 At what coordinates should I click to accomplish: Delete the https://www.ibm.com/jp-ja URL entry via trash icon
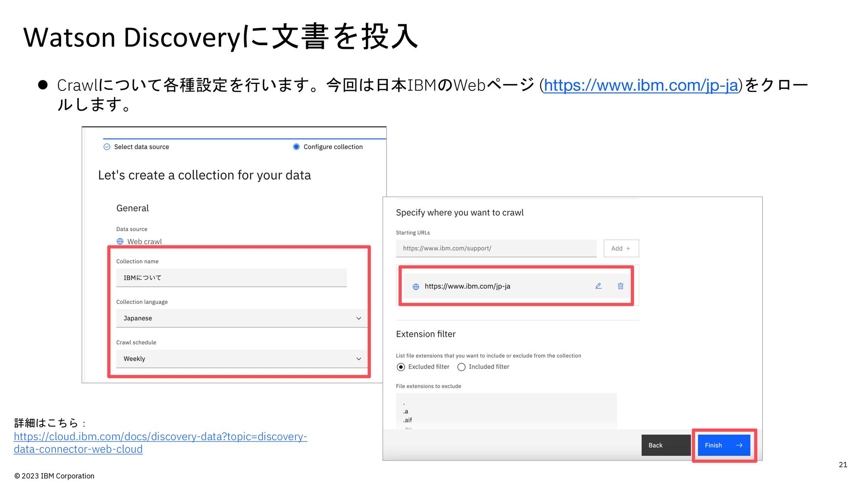coord(620,286)
